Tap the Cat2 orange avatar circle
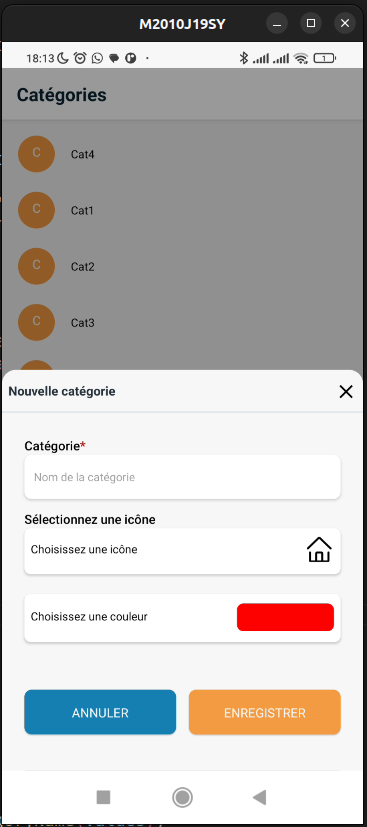This screenshot has width=367, height=827. 36,266
